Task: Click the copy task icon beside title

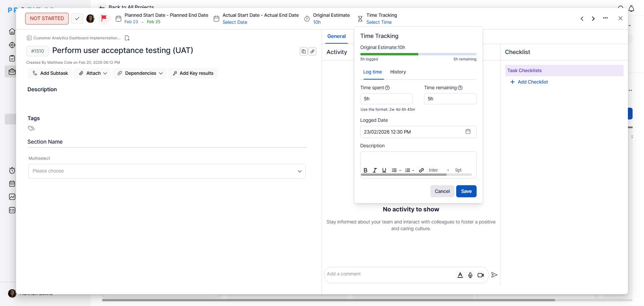Action: click(x=304, y=51)
